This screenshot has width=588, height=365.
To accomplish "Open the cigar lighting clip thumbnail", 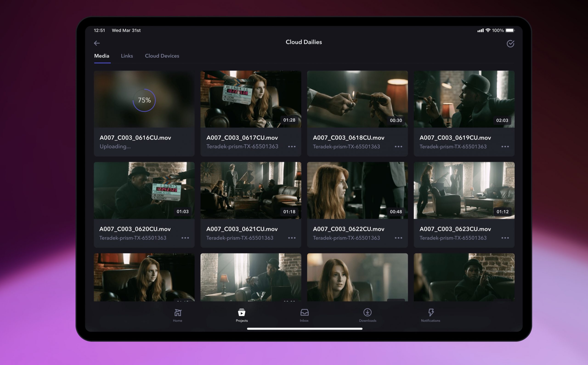I will (357, 99).
